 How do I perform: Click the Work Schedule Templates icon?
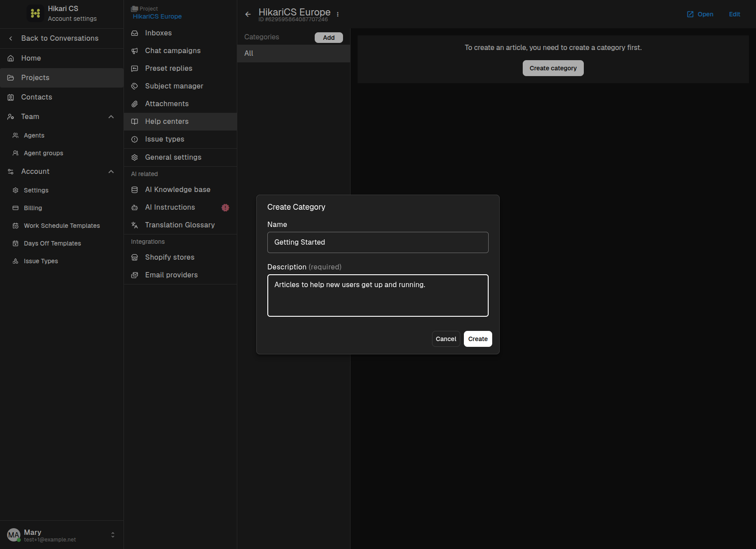tap(15, 226)
